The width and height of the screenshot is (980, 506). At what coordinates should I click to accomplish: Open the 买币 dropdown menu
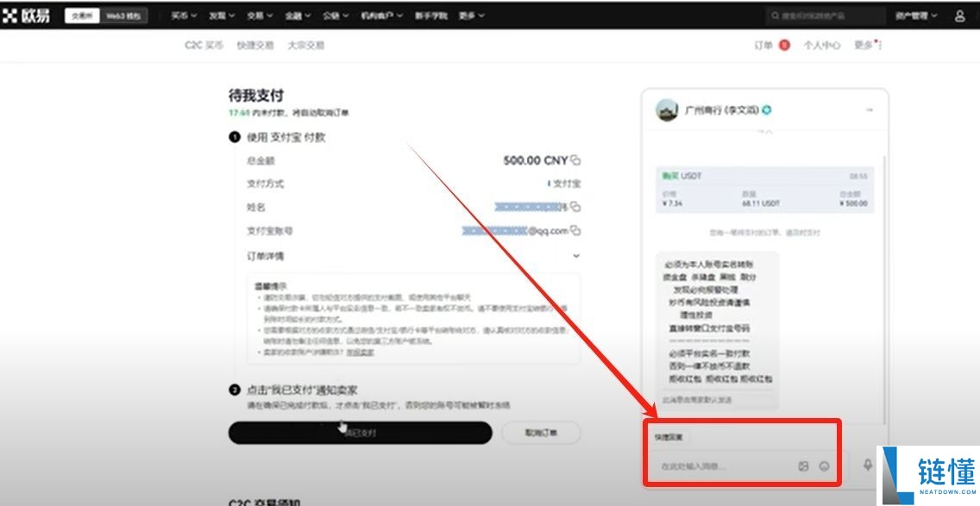[184, 16]
